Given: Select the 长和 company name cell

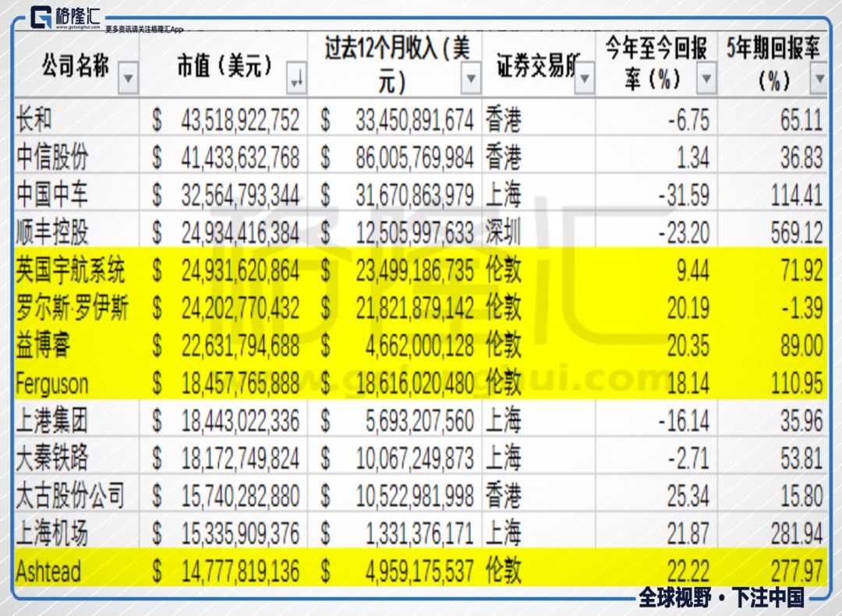Looking at the screenshot, I should [x=76, y=117].
